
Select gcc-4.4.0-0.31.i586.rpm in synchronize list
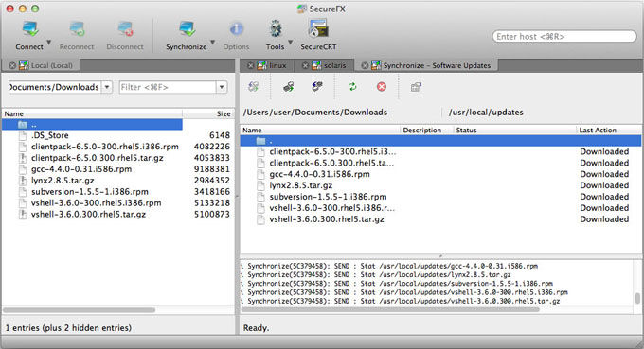(440, 174)
